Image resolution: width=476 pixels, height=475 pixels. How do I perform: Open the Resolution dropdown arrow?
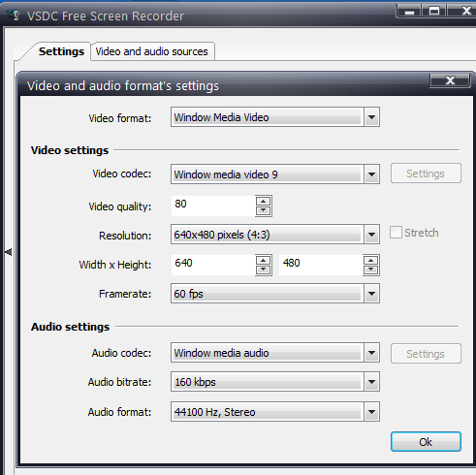coord(371,235)
